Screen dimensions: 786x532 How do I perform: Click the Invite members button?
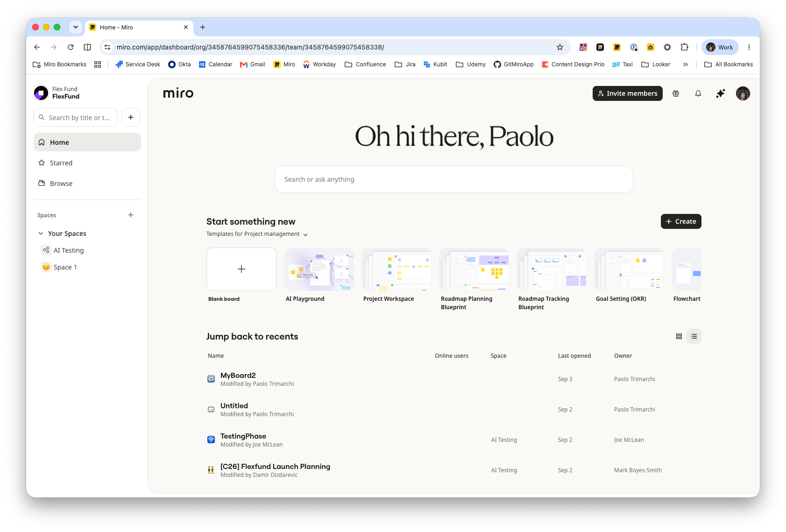(627, 93)
